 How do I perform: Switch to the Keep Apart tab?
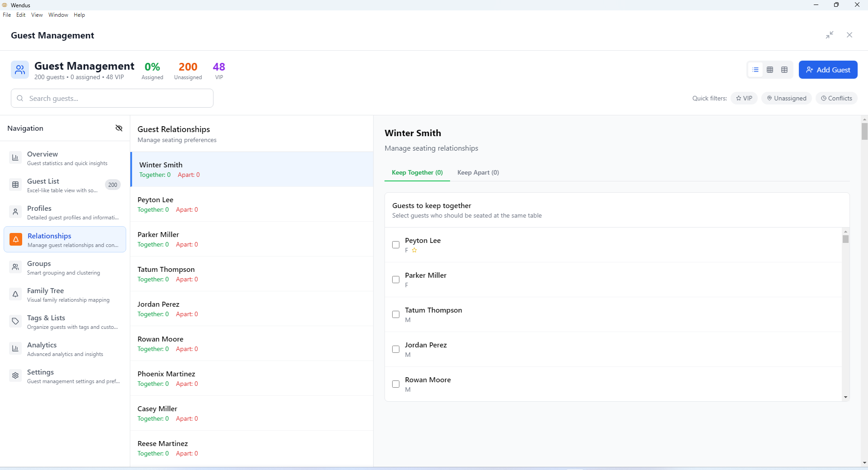click(478, 172)
